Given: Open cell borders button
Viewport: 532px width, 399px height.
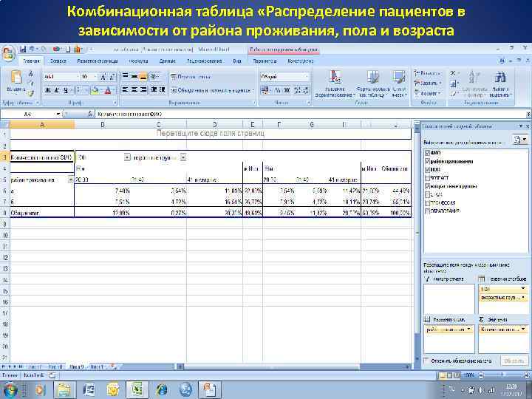Looking at the screenshot, I should (x=79, y=90).
